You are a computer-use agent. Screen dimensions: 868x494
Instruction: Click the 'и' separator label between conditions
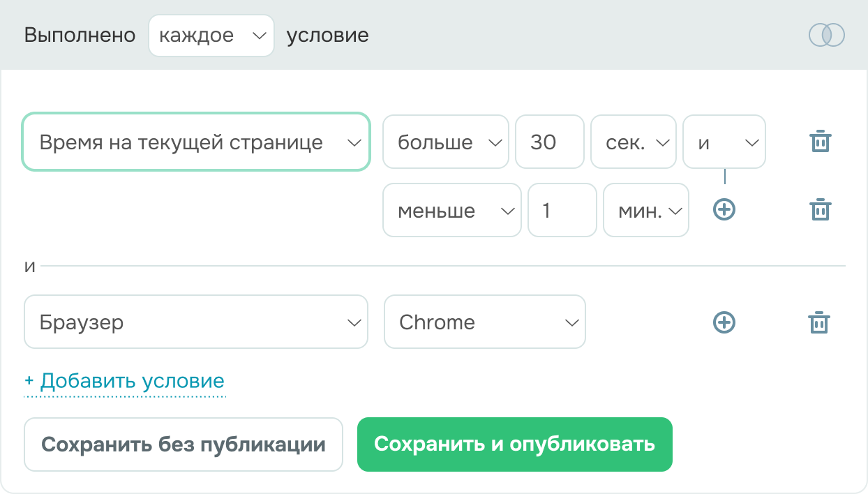pyautogui.click(x=29, y=266)
